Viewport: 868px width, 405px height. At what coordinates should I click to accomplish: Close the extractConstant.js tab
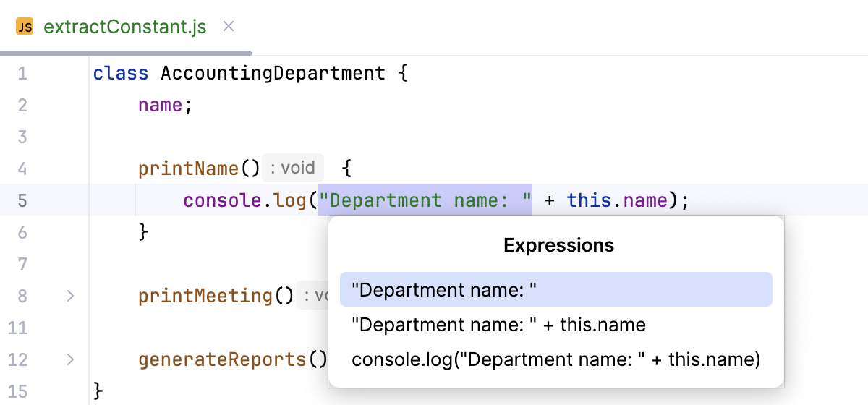coord(229,27)
